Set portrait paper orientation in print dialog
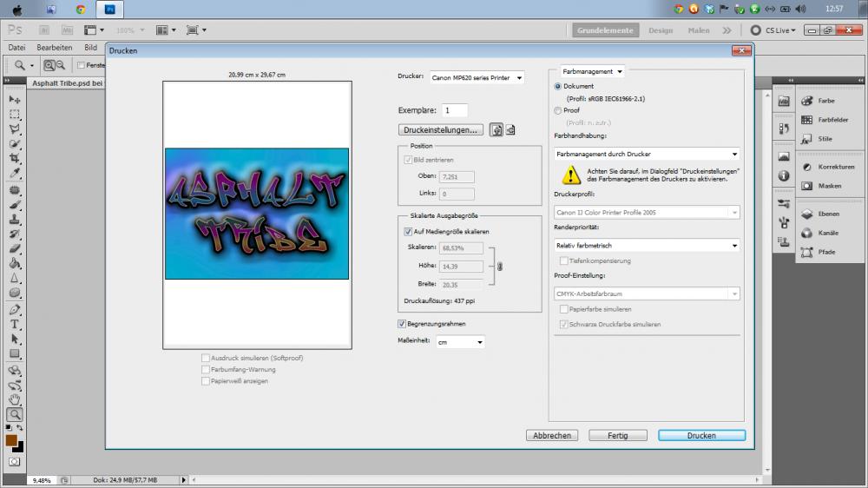 (x=496, y=130)
